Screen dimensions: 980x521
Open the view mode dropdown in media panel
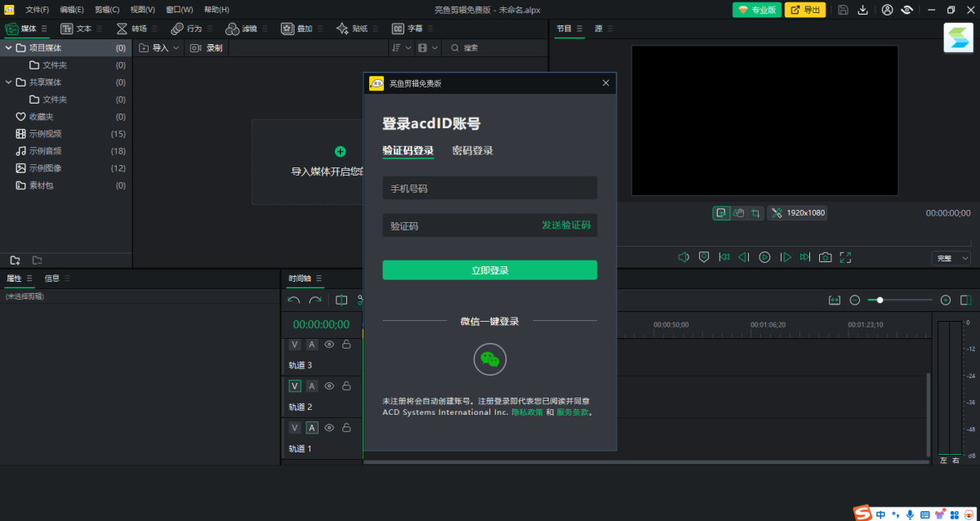click(428, 48)
